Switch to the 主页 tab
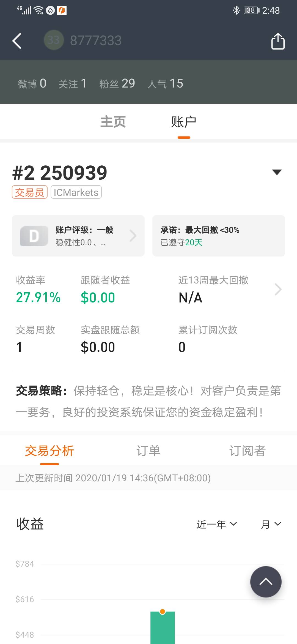Viewport: 297px width, 644px height. 113,122
